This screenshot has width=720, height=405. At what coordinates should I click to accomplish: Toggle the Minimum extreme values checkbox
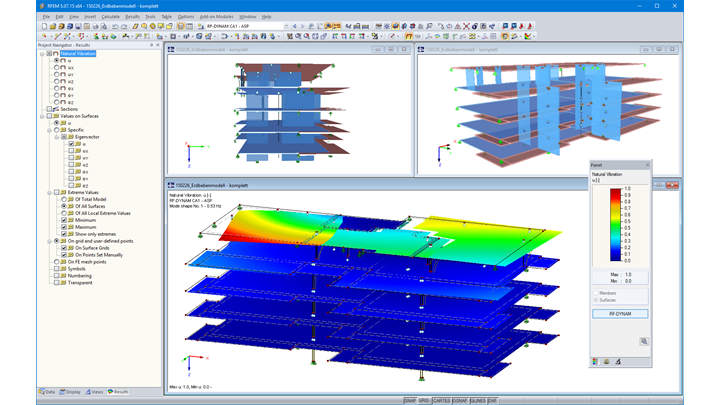click(x=64, y=220)
